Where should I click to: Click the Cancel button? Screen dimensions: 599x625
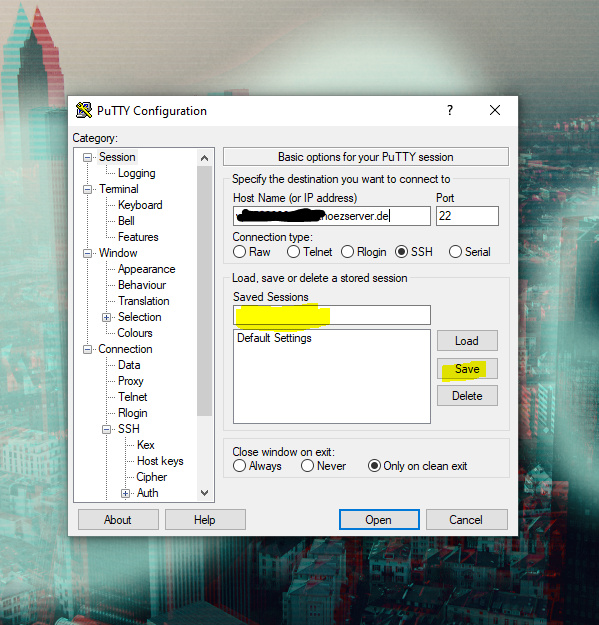(467, 520)
